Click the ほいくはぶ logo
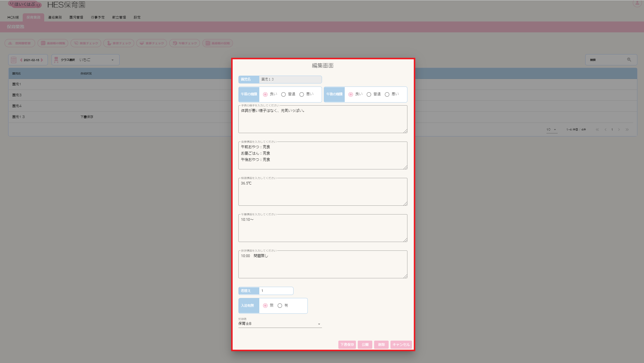Screen dimensions: 644x363 25,4
